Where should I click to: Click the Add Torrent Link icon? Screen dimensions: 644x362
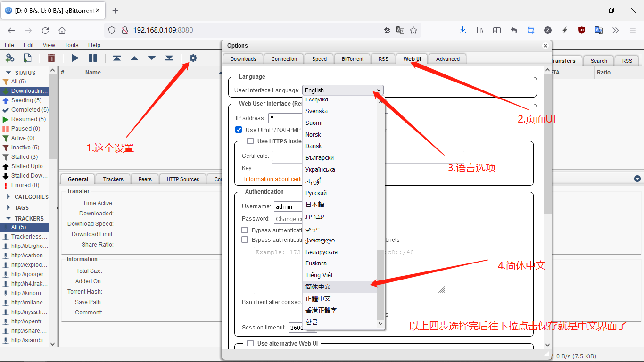point(10,58)
